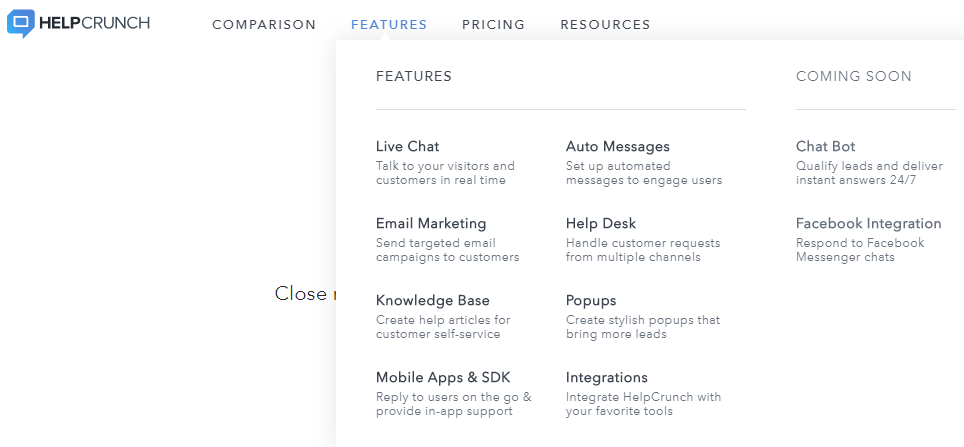Image resolution: width=964 pixels, height=447 pixels.
Task: Open Mobile Apps & SDK page
Action: pyautogui.click(x=443, y=377)
